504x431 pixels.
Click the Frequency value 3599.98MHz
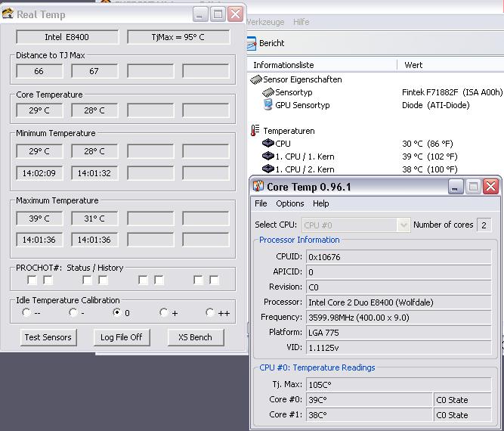(398, 318)
